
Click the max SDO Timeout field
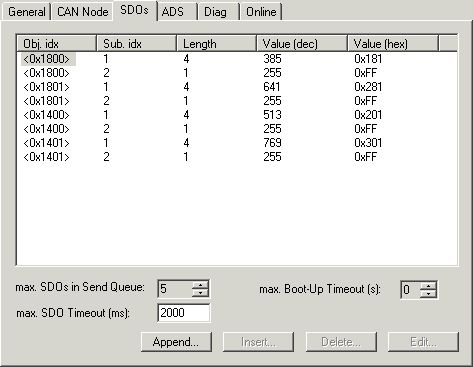(x=184, y=313)
